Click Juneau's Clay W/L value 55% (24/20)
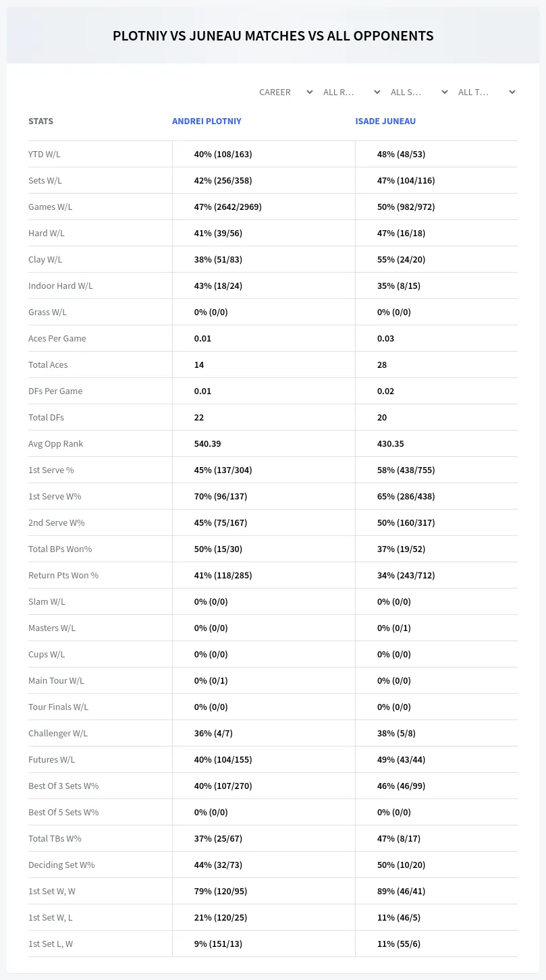The image size is (546, 980). 401,259
